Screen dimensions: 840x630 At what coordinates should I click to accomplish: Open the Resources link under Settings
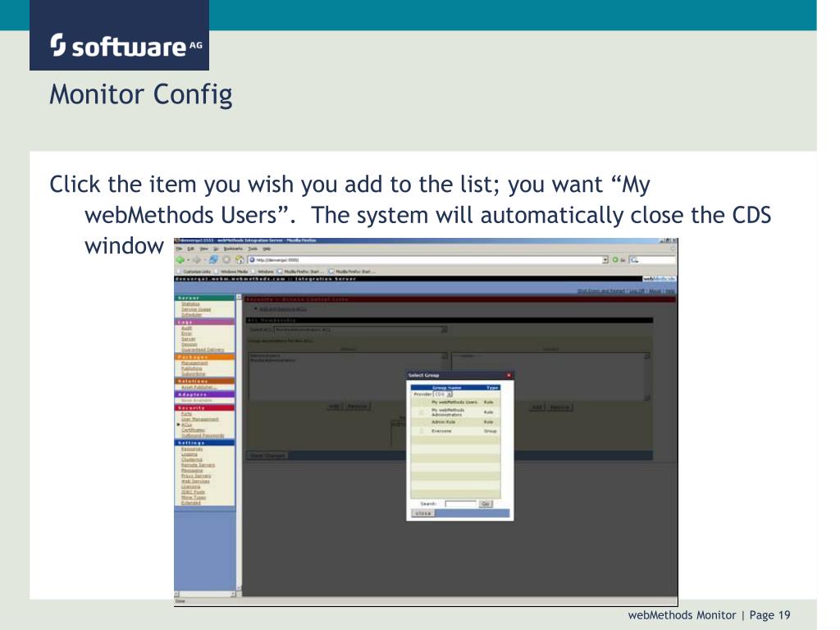point(192,449)
